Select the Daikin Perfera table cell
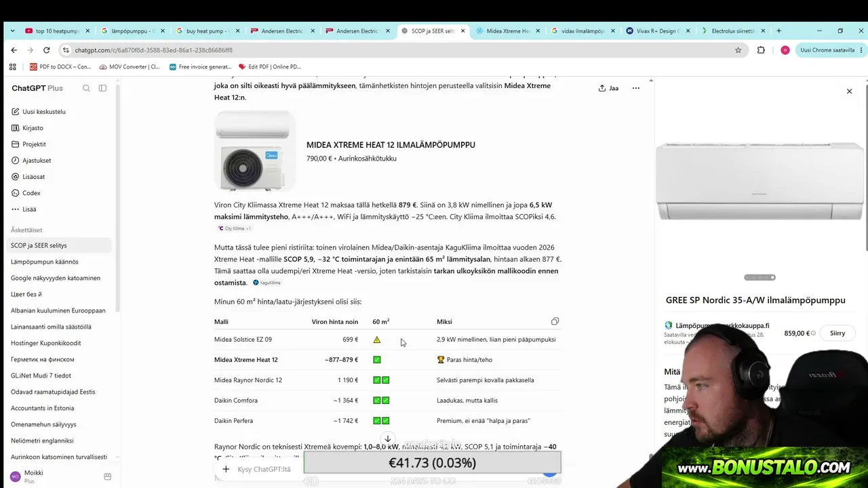 click(x=233, y=421)
